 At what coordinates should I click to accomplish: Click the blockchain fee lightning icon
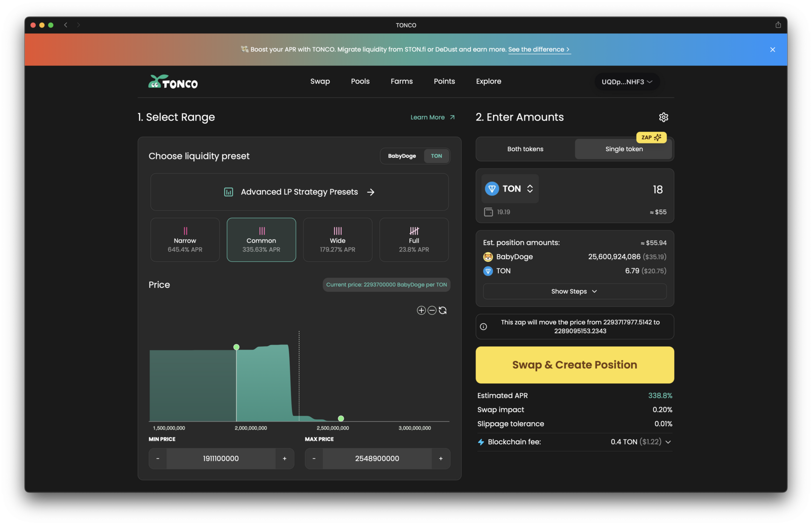coord(481,442)
